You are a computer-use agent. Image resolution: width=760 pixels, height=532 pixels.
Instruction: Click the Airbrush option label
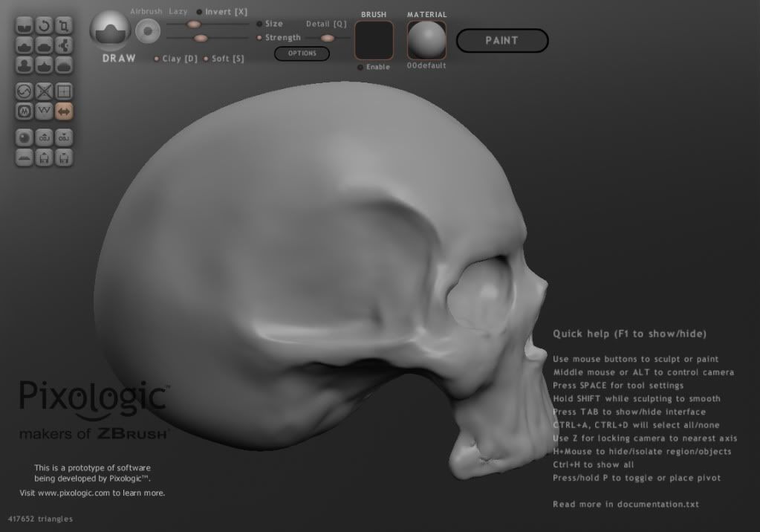(x=146, y=12)
